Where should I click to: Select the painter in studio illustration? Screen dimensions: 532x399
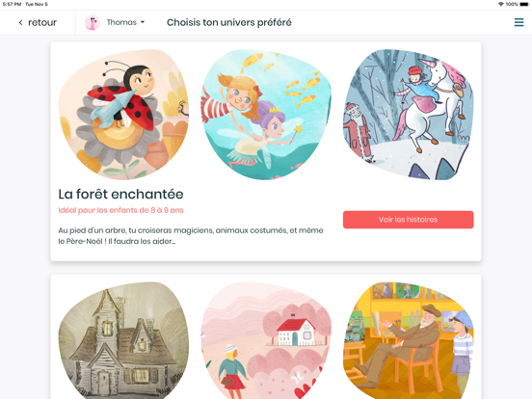(409, 340)
